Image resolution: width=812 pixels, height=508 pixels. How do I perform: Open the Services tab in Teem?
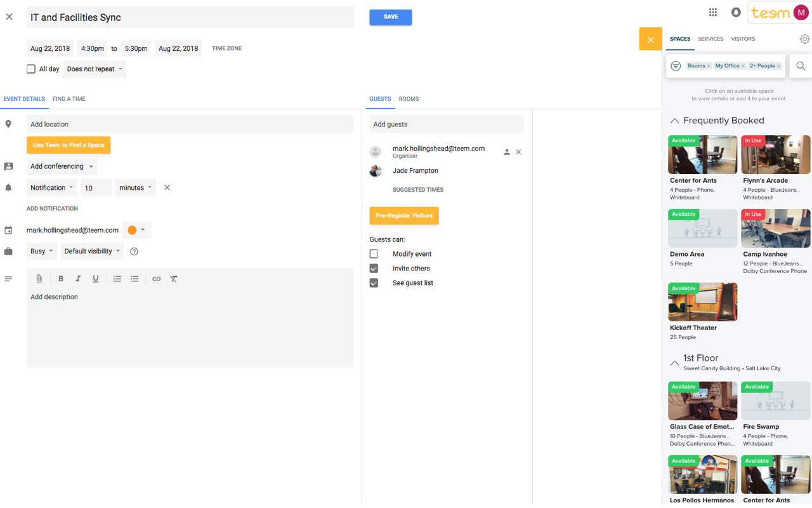(710, 39)
